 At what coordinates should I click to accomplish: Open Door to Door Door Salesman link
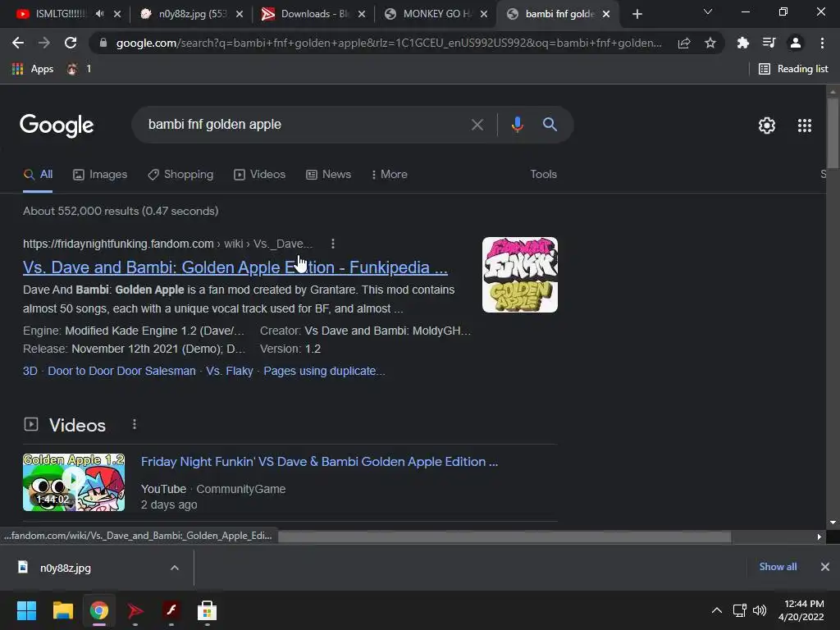121,371
